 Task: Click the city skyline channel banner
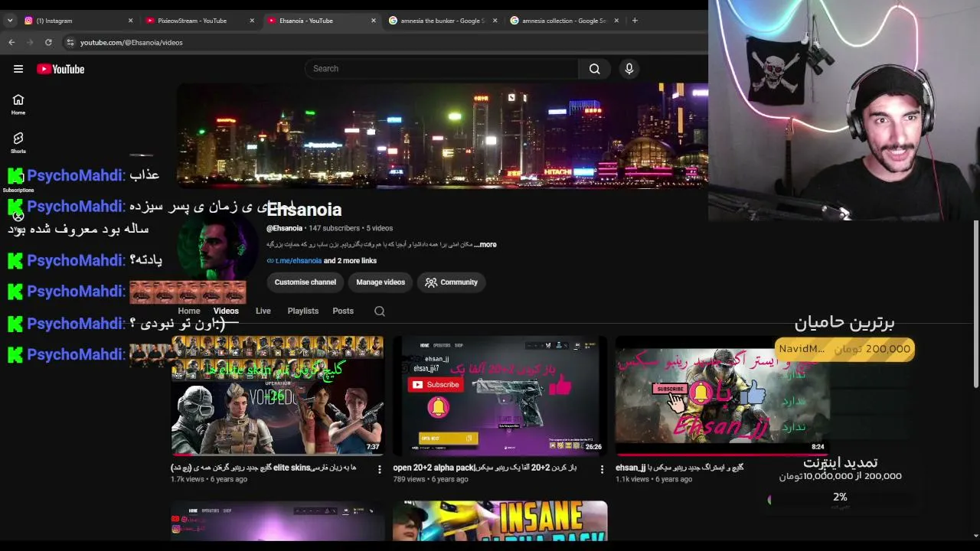(443, 135)
